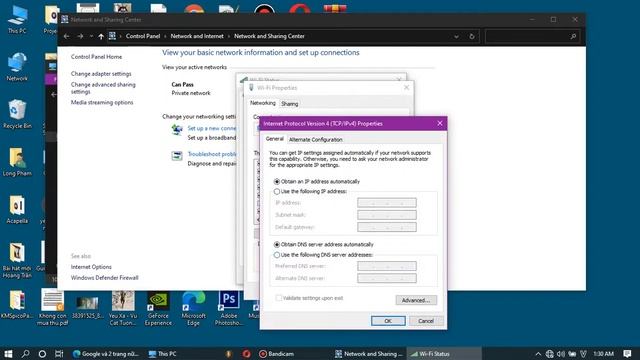Open the KMSpicoPa desktop folder
Image resolution: width=640 pixels, height=360 pixels.
(17, 304)
